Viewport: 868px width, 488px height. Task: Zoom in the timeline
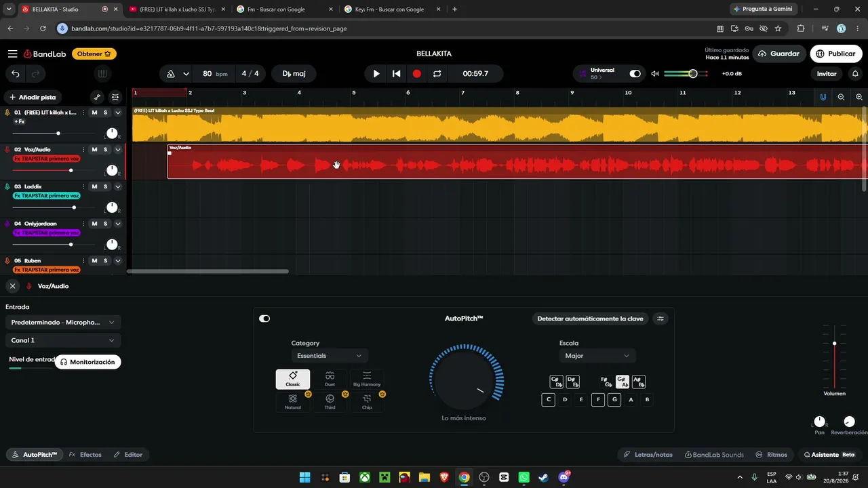point(859,97)
